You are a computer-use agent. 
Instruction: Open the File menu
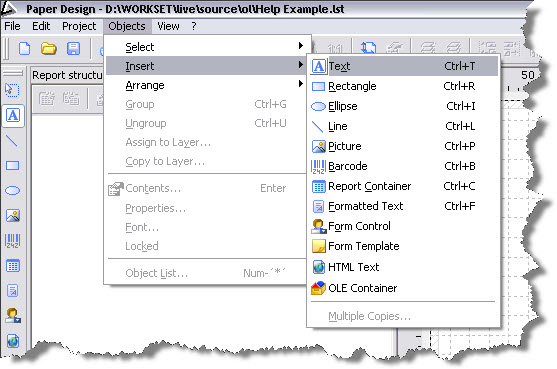(x=12, y=26)
